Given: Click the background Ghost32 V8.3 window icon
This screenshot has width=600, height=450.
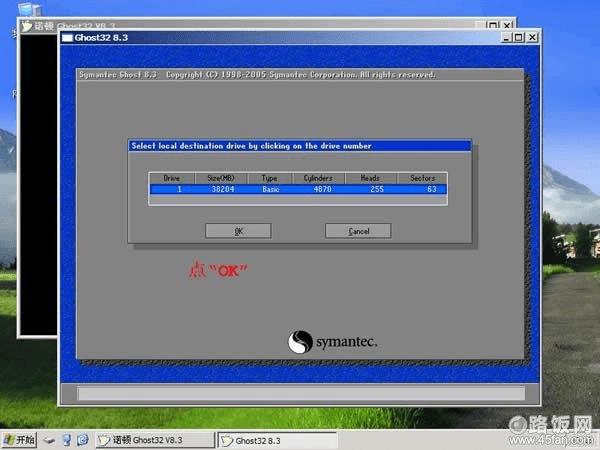Looking at the screenshot, I should 27,26.
